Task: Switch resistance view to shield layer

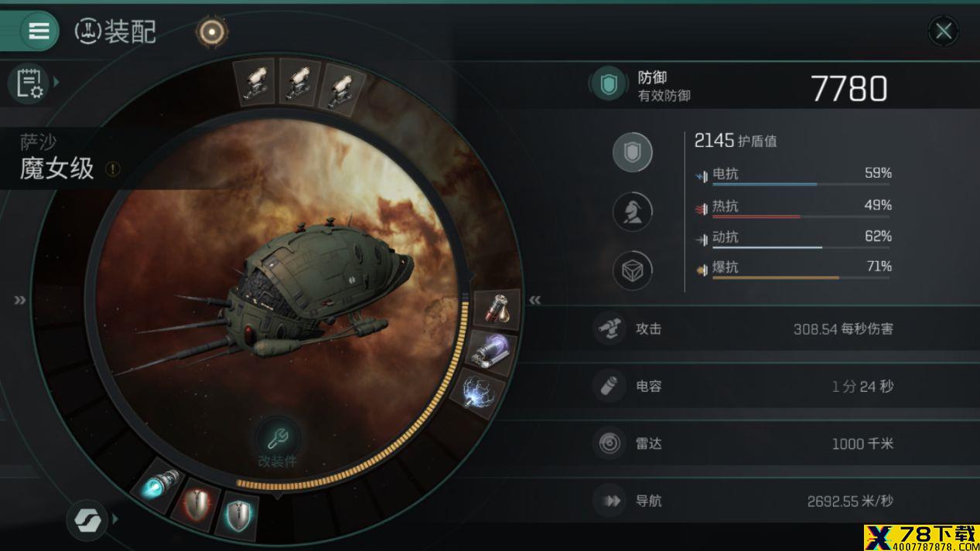Action: pos(633,152)
